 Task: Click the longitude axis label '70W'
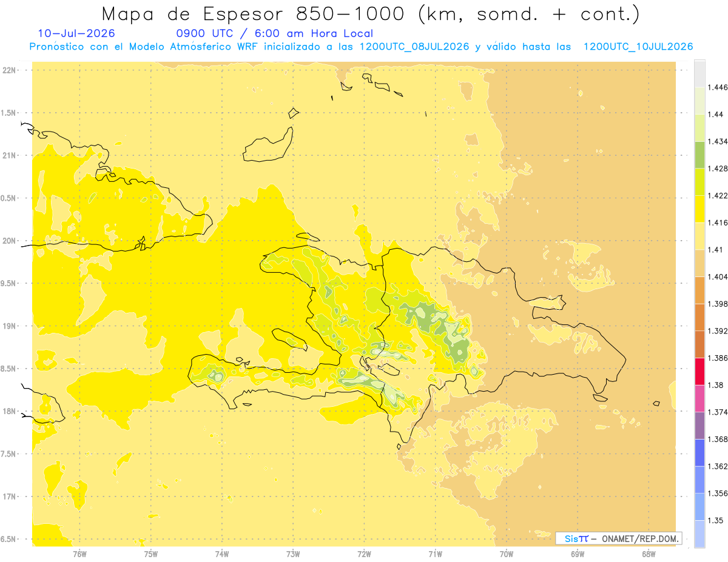(507, 554)
